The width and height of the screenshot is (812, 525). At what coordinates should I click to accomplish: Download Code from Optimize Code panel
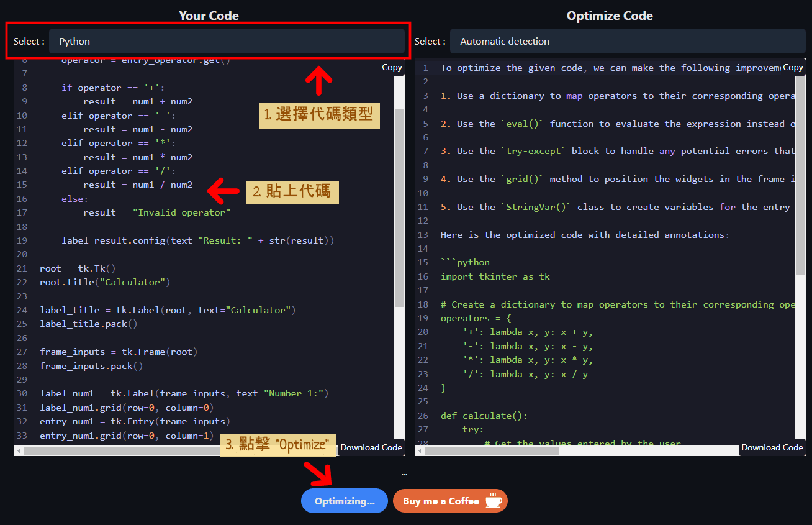tap(772, 447)
